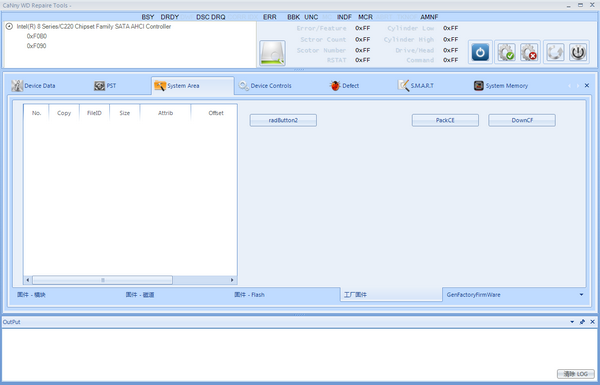This screenshot has width=600, height=385.
Task: Click the UNC status flag
Action: 311,17
